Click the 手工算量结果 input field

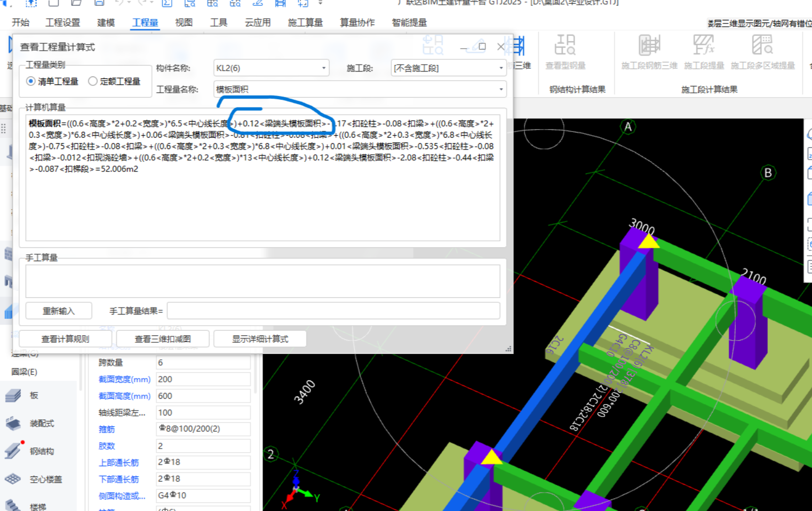(333, 311)
